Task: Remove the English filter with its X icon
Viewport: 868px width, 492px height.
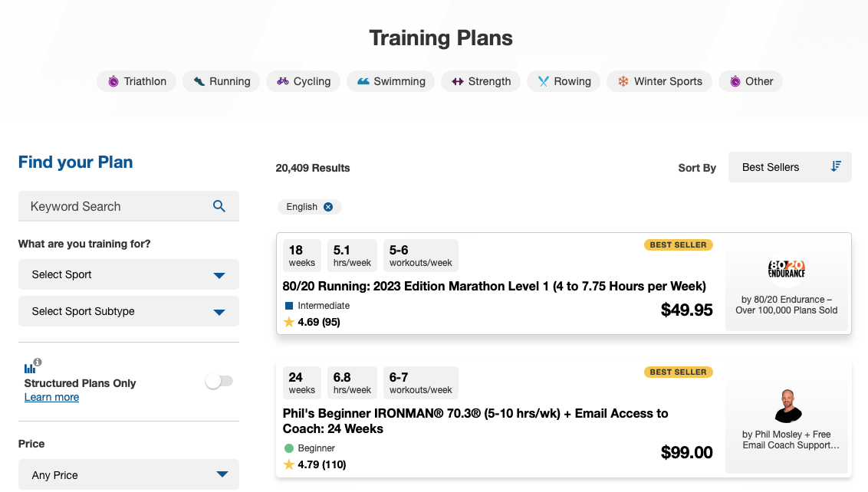Action: pos(328,207)
